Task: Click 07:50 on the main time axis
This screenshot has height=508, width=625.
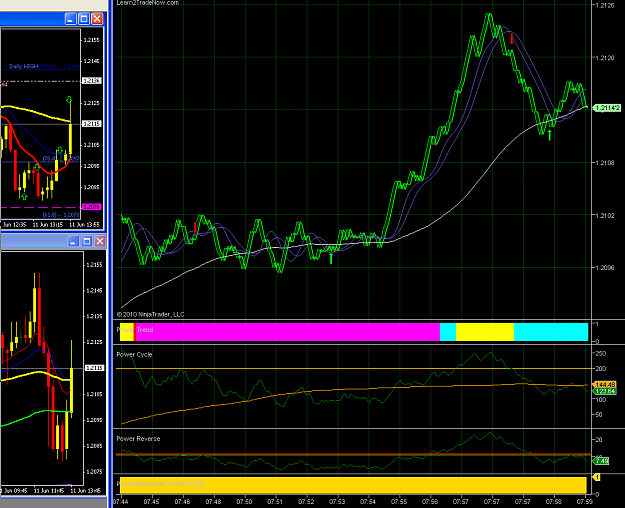Action: click(x=244, y=501)
